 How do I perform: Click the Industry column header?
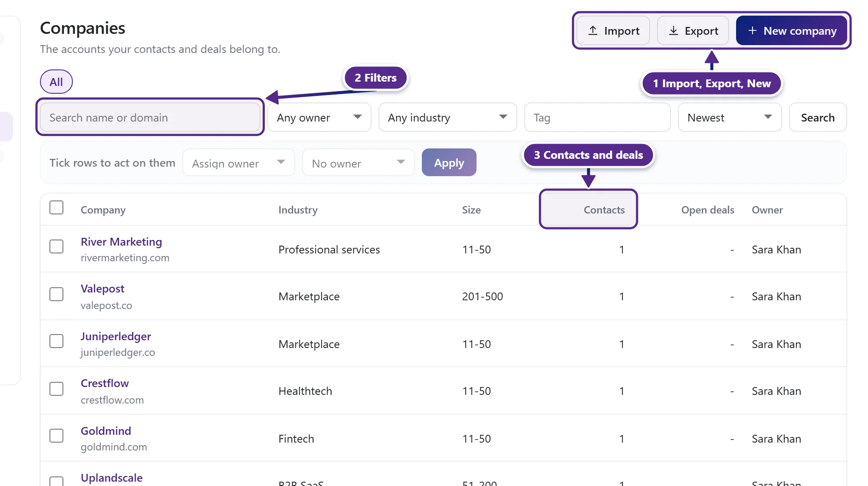(298, 210)
